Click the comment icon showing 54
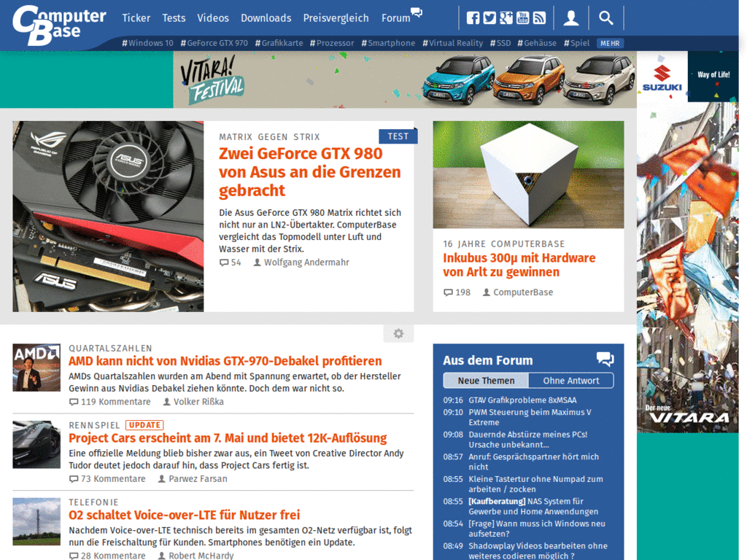 point(224,262)
